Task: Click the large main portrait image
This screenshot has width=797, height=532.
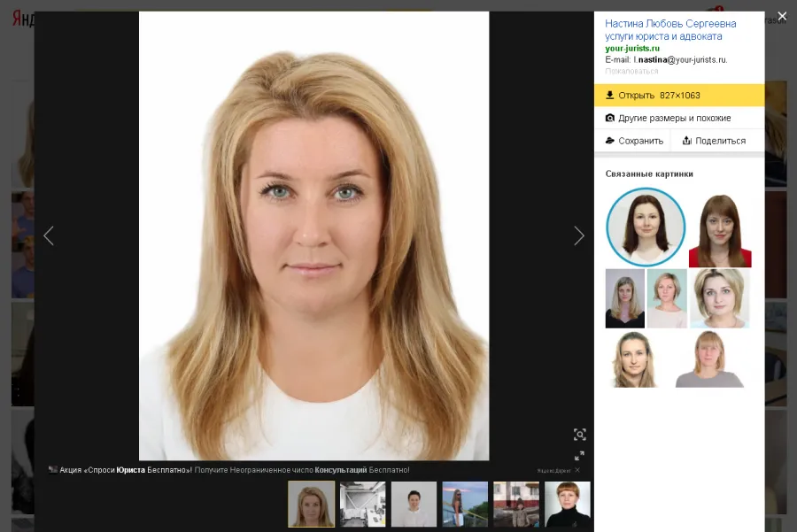Action: click(314, 235)
